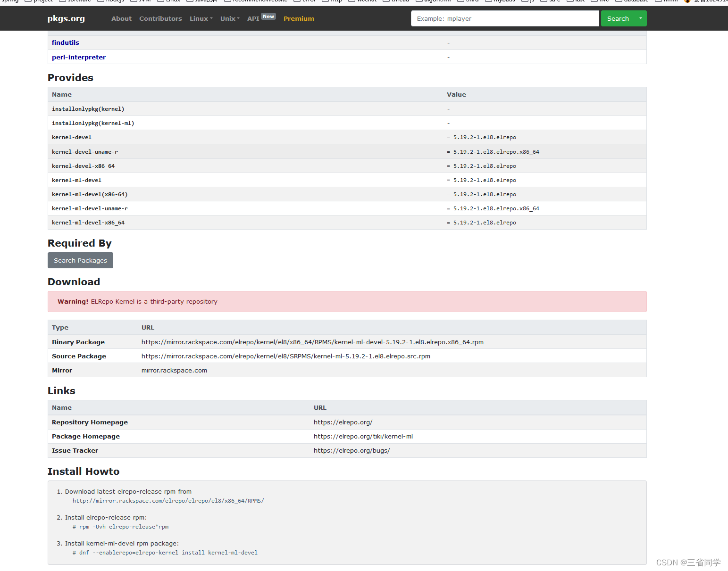
Task: Select kernel-ml-devel-x86_64 provides entry
Action: (x=88, y=223)
